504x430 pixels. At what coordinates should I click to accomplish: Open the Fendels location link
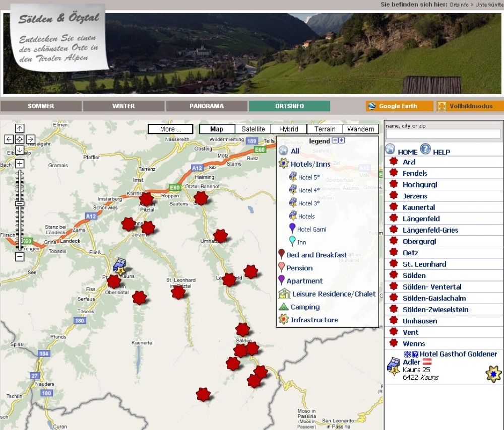tap(415, 173)
